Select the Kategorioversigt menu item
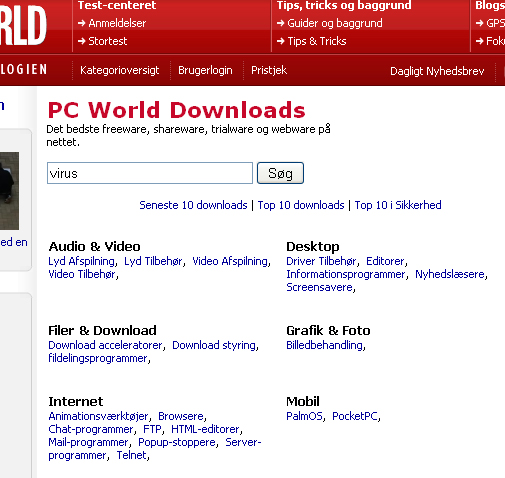 pos(120,70)
